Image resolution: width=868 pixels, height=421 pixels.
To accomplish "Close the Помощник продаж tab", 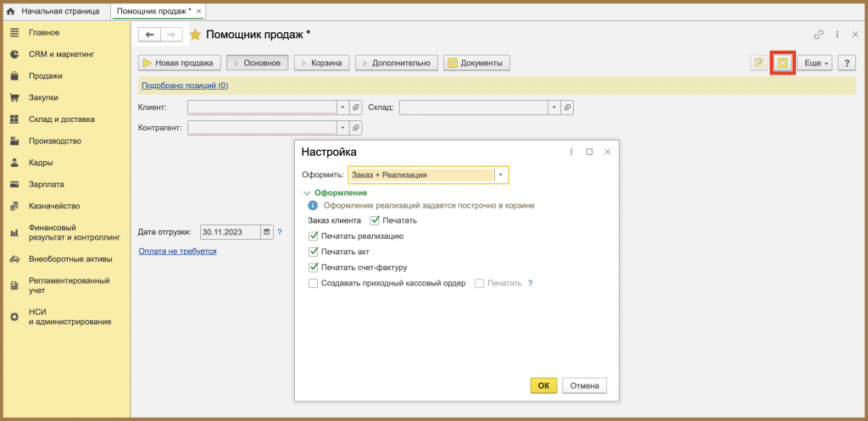I will pyautogui.click(x=199, y=11).
